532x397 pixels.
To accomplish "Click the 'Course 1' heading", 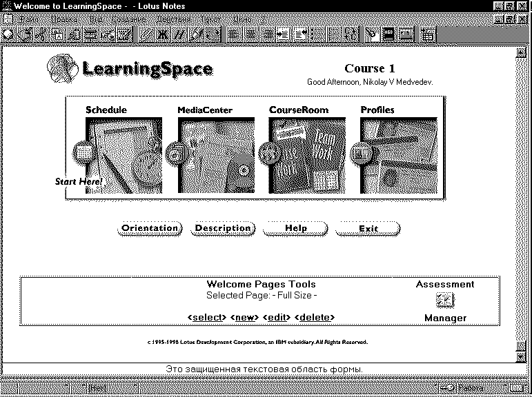I will pos(370,68).
